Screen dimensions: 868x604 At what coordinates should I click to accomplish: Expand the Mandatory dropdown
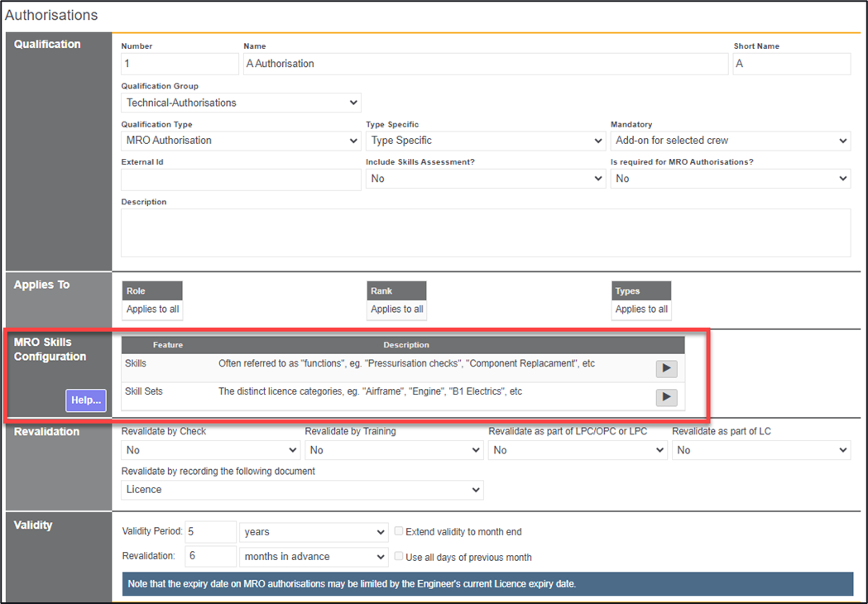point(730,141)
